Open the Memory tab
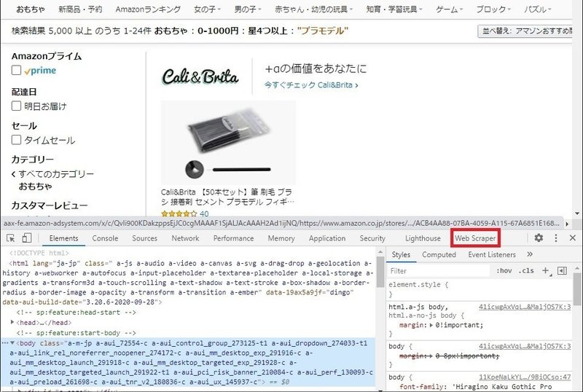Viewport: 583px width, 392px height. tap(281, 238)
